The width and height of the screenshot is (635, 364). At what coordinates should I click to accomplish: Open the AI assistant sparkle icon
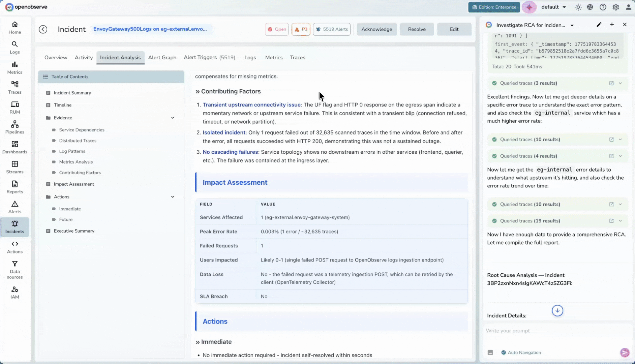(529, 7)
